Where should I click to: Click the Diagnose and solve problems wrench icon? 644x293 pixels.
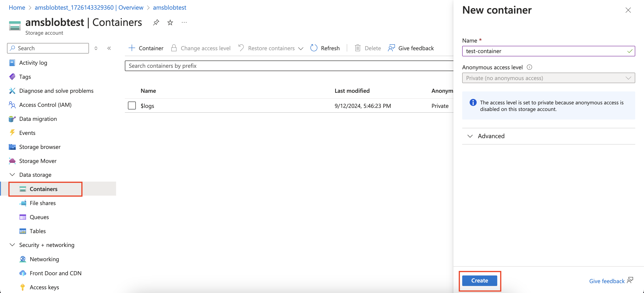(12, 91)
